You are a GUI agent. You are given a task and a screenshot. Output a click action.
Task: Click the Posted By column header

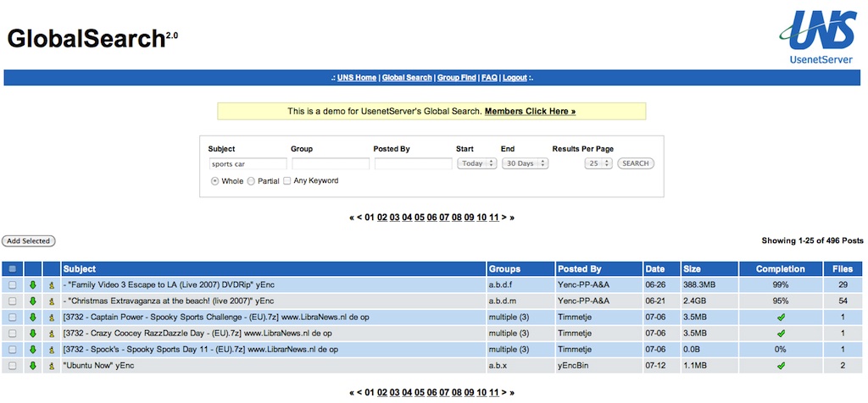pyautogui.click(x=599, y=269)
